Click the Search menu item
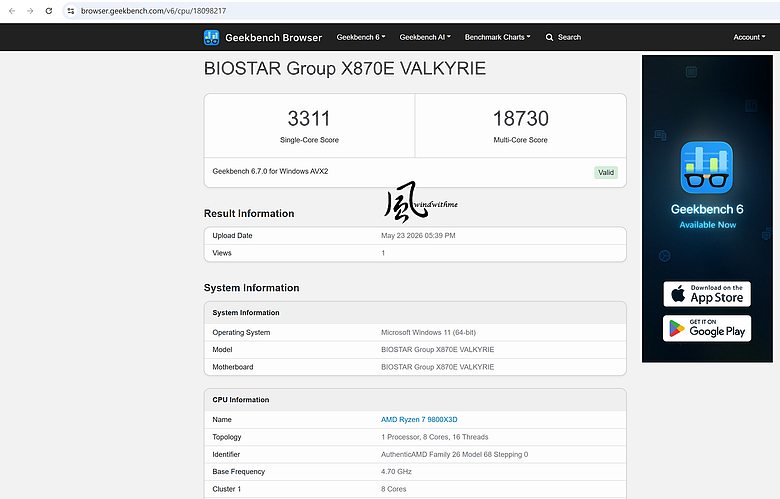Screen dimensions: 780x499 [563, 37]
